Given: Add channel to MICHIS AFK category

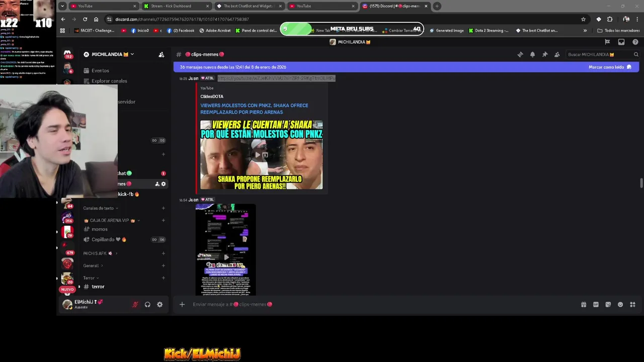Looking at the screenshot, I should coord(163,253).
